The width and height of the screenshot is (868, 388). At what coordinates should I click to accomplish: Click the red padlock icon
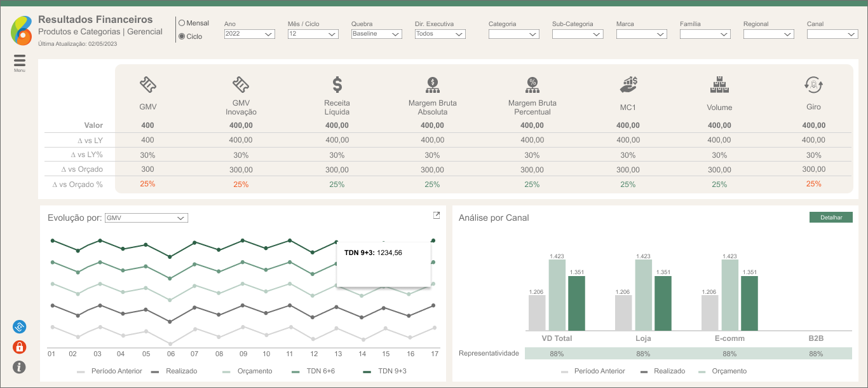click(20, 347)
